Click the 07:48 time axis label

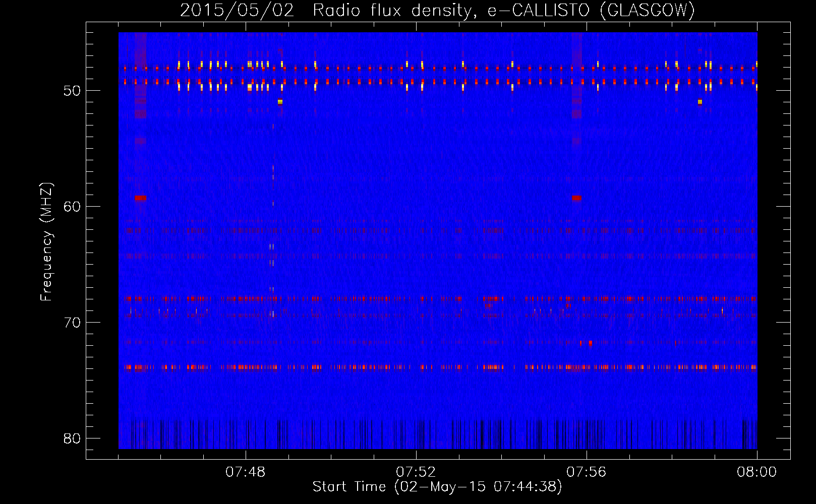pyautogui.click(x=246, y=472)
